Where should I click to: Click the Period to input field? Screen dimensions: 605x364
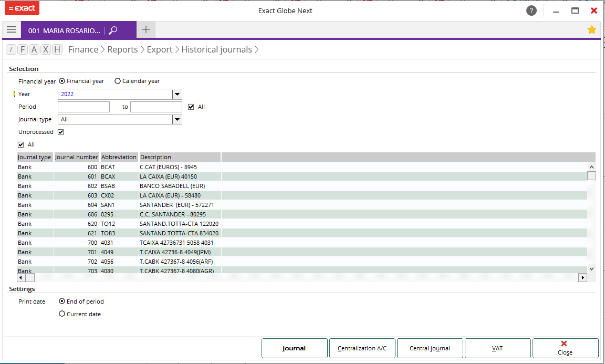click(x=157, y=107)
